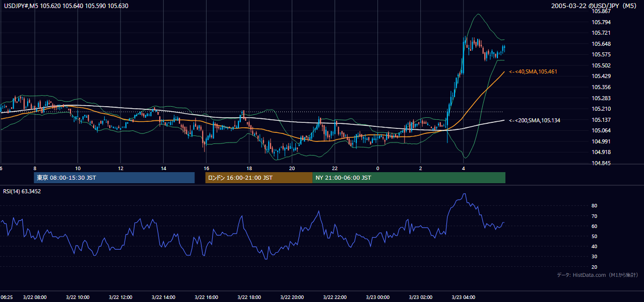This screenshot has height=302, width=644.
Task: Click price level 104.845 on the axis
Action: [x=600, y=163]
